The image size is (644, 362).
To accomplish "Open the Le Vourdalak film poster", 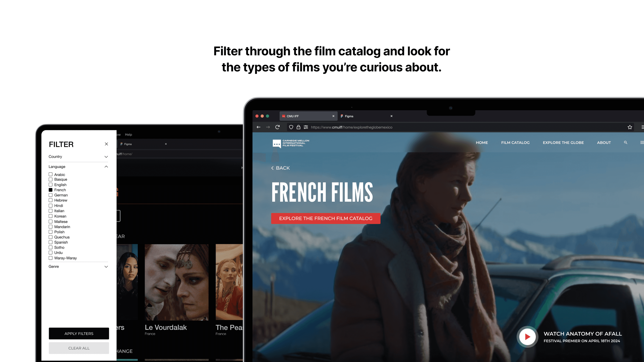I will coord(177,282).
